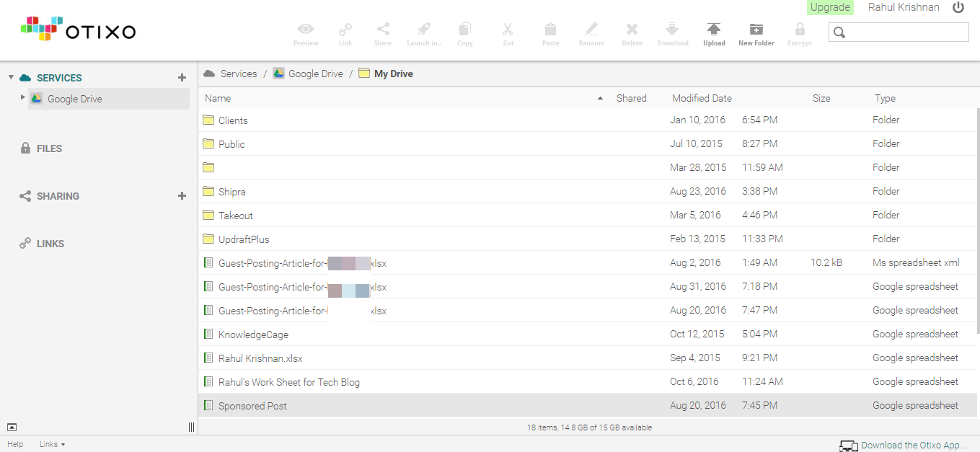The height and width of the screenshot is (452, 980).
Task: Select the Guest-Posting file modified Aug 20, 2016
Action: [587, 310]
